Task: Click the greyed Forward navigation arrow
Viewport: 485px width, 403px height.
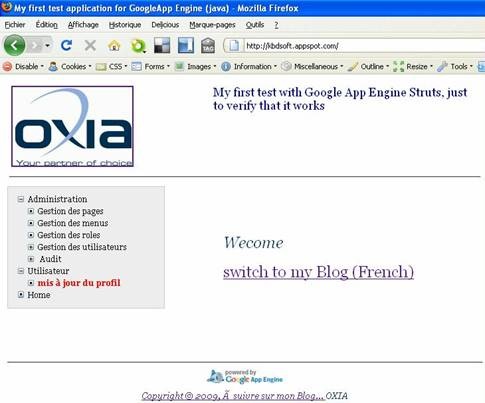Action: (x=34, y=46)
